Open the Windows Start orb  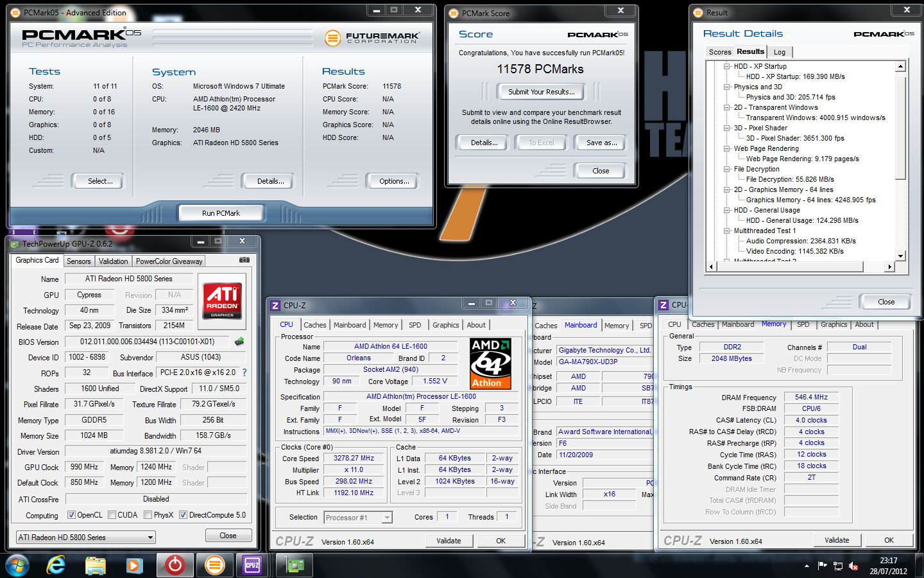pos(17,565)
